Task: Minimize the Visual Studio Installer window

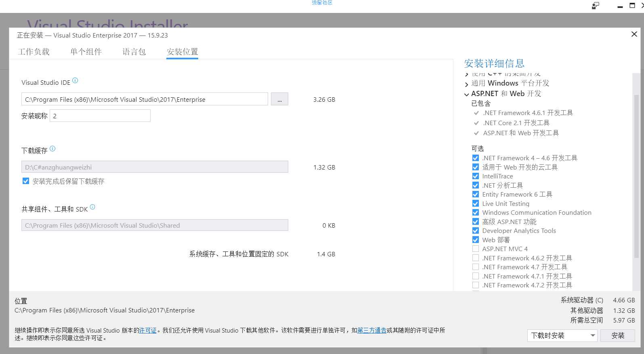Action: pyautogui.click(x=620, y=6)
